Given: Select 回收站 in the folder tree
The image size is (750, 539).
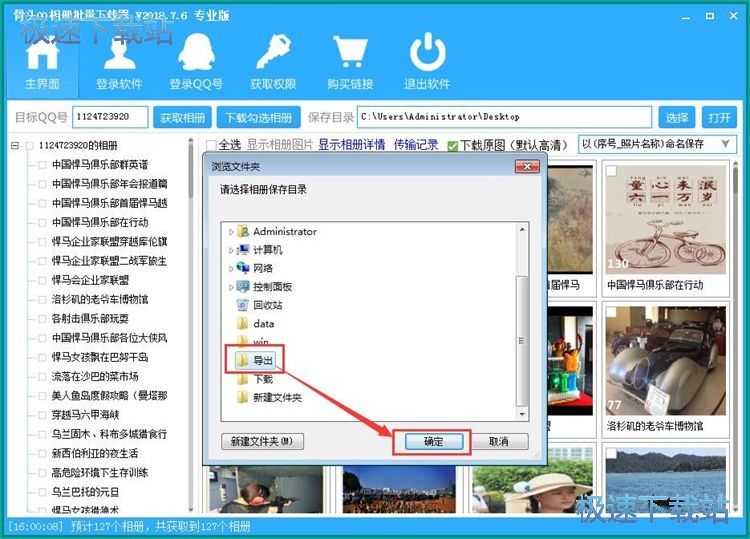Looking at the screenshot, I should [267, 305].
